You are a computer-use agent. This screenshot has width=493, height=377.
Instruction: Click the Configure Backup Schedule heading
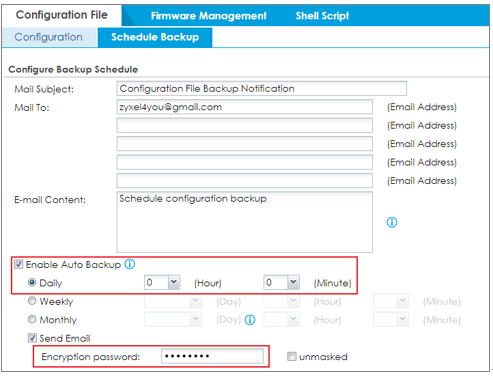pyautogui.click(x=73, y=69)
